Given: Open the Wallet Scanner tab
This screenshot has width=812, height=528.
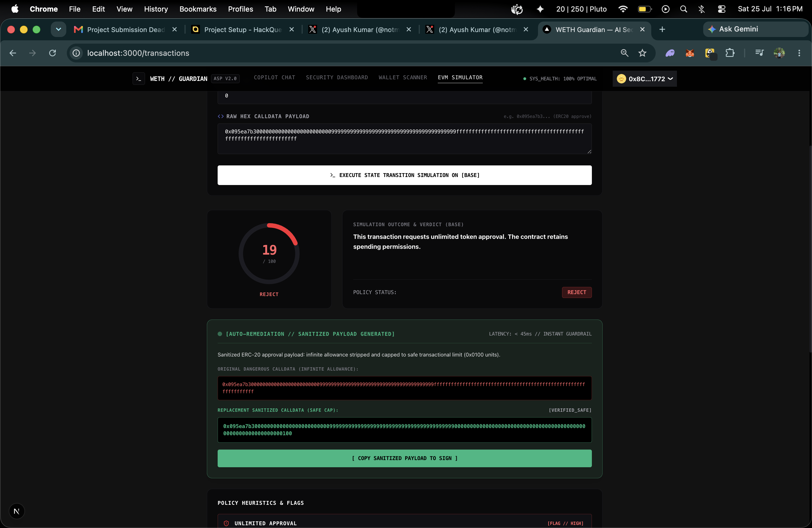Looking at the screenshot, I should tap(403, 77).
